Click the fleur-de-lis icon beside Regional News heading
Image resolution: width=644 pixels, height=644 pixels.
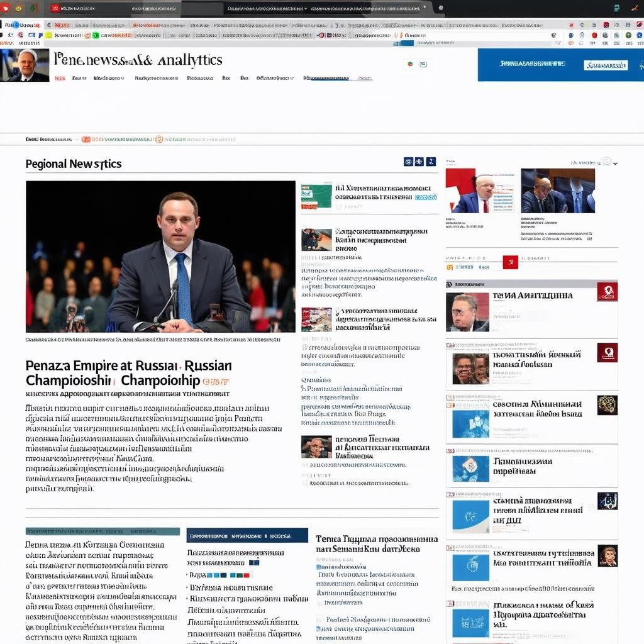pyautogui.click(x=419, y=162)
